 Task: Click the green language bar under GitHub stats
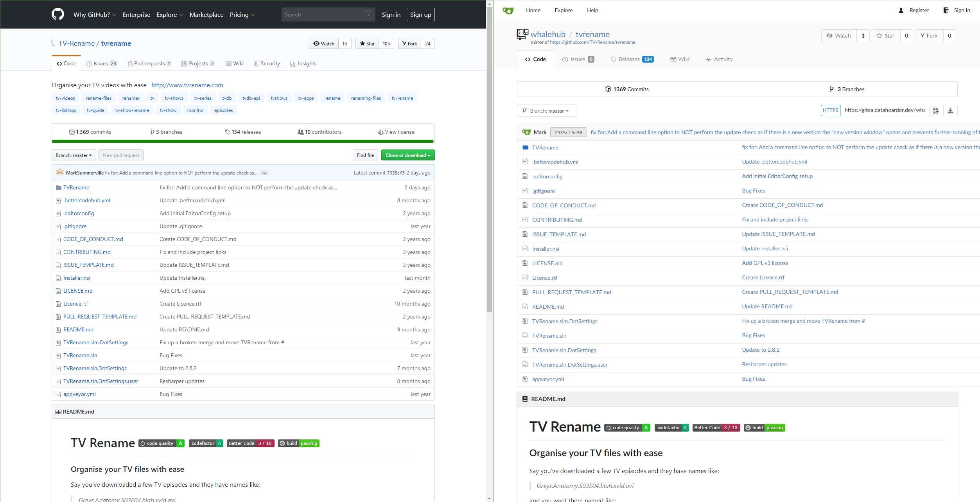(x=242, y=141)
